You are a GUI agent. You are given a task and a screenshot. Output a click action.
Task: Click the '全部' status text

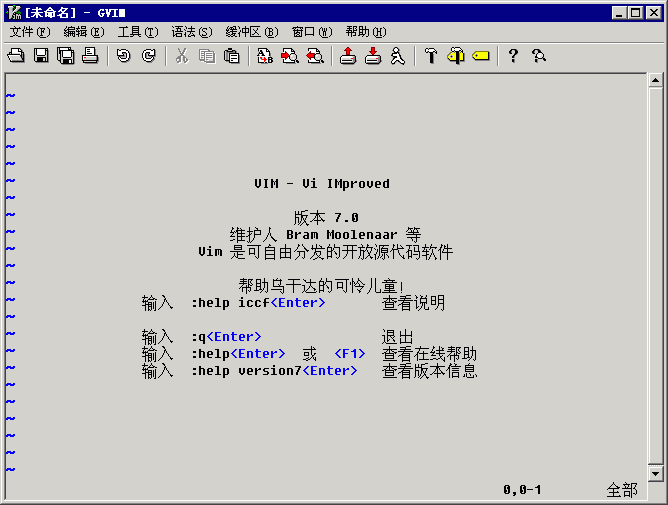tap(622, 490)
